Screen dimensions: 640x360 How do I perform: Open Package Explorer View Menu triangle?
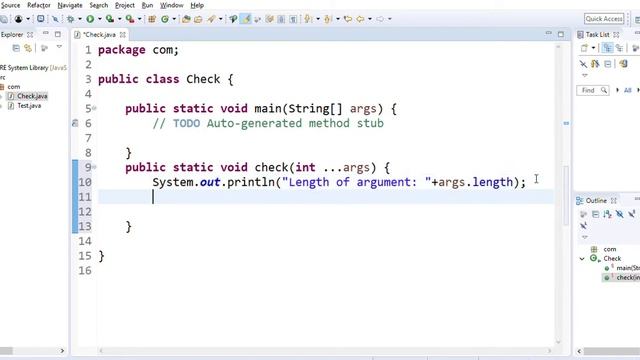point(59,47)
